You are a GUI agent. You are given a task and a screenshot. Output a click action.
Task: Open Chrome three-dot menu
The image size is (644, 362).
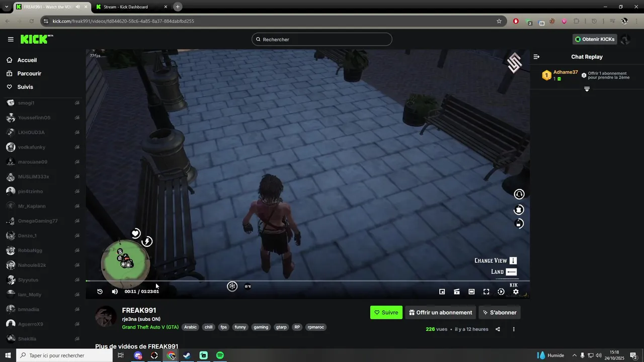pyautogui.click(x=636, y=21)
